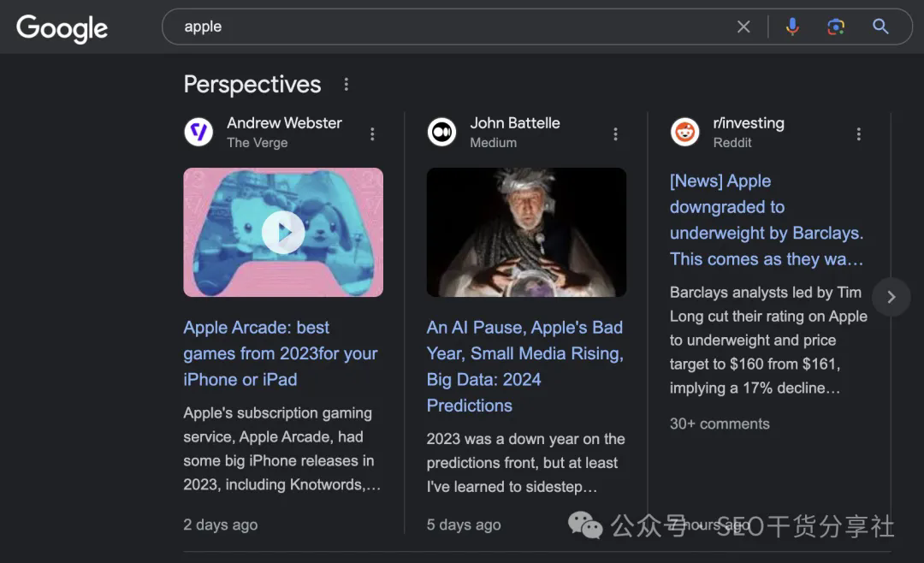Open the Perspectives section options menu
The image size is (924, 563).
tap(346, 85)
